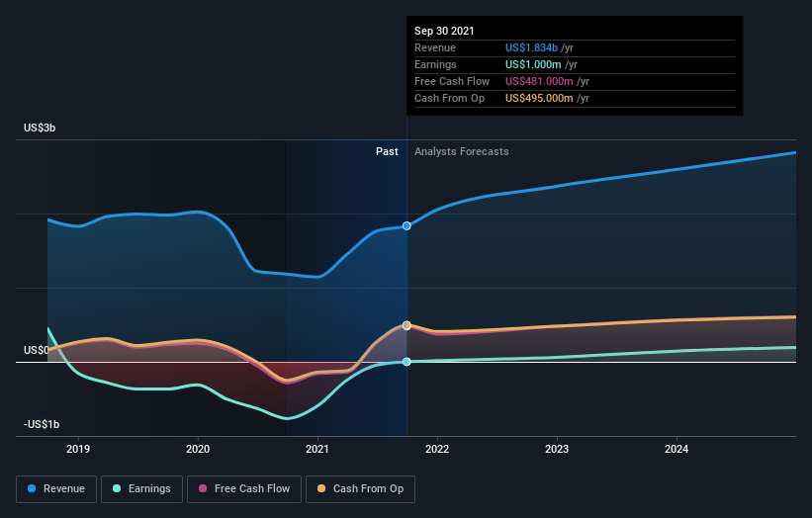Click the 2024 x-axis label
The image size is (812, 518).
[677, 449]
